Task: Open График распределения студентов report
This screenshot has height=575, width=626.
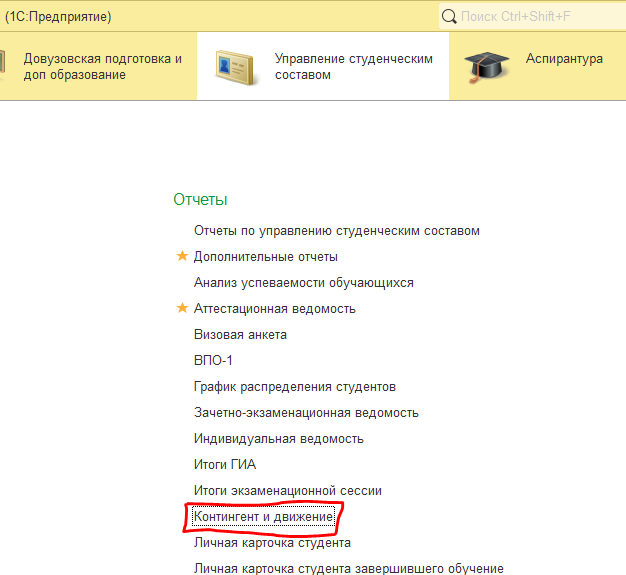Action: (x=295, y=387)
